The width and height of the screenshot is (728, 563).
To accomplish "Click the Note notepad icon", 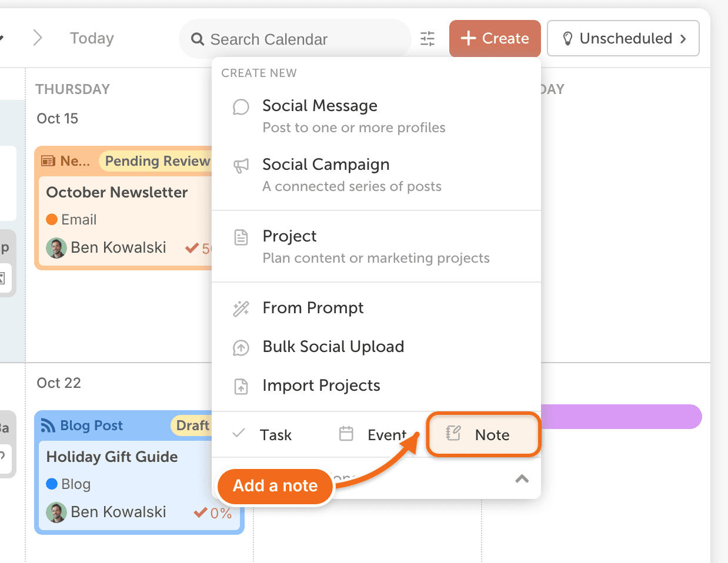I will pyautogui.click(x=453, y=434).
